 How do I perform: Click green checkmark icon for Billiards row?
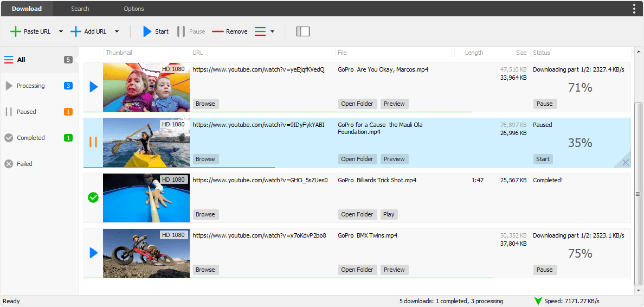tap(94, 197)
